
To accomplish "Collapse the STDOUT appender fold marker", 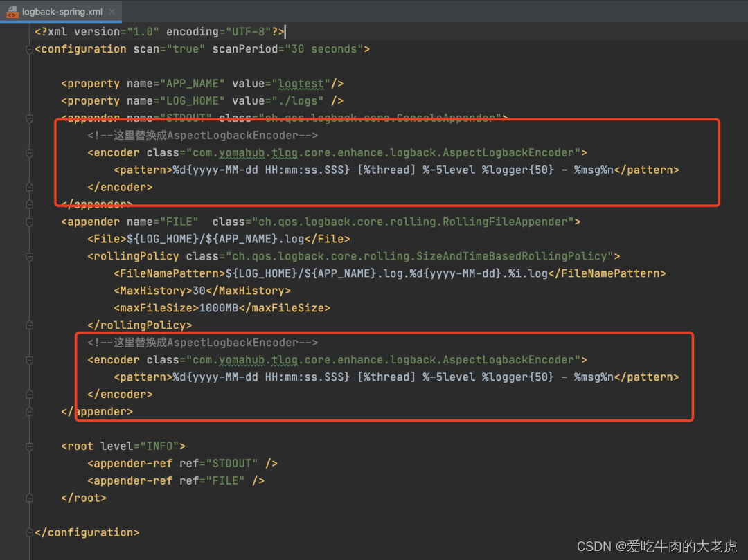I will click(29, 118).
